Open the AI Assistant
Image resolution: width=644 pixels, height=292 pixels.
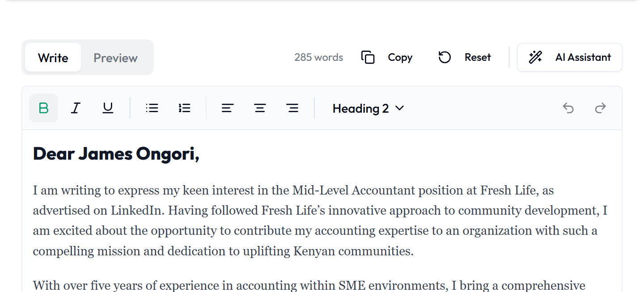tap(569, 57)
